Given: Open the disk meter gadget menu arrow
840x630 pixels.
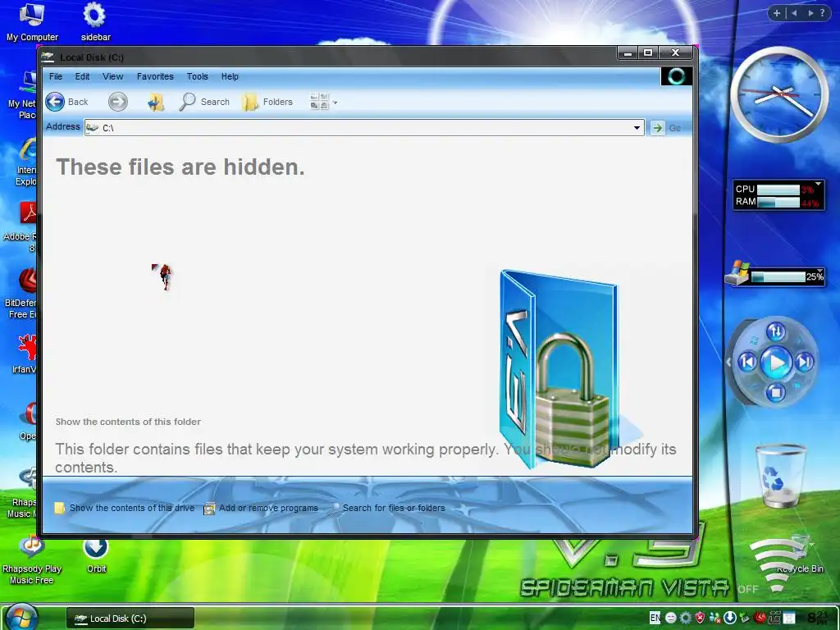Looking at the screenshot, I should [x=819, y=271].
